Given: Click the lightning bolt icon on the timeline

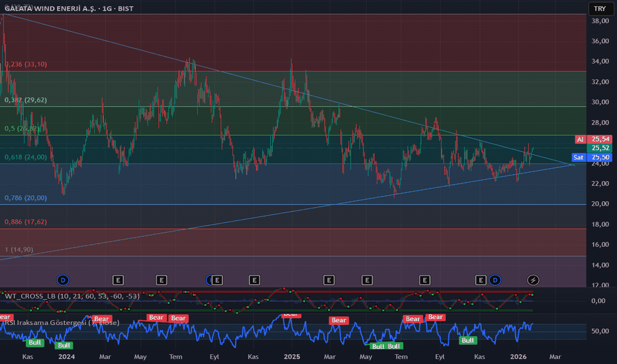Looking at the screenshot, I should pos(533,280).
